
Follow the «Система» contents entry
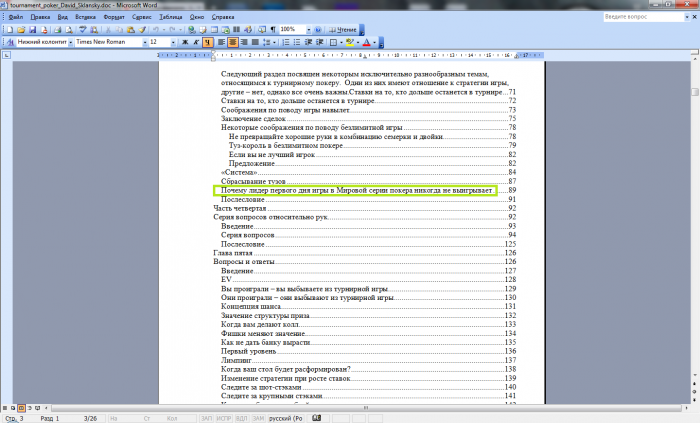point(368,172)
